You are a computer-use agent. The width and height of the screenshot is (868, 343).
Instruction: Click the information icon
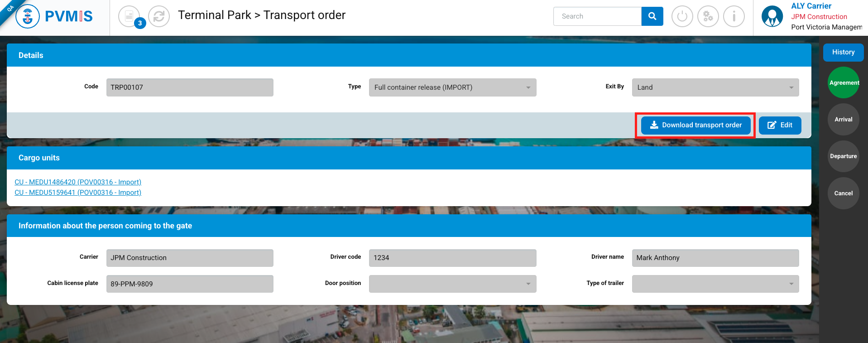(x=734, y=17)
